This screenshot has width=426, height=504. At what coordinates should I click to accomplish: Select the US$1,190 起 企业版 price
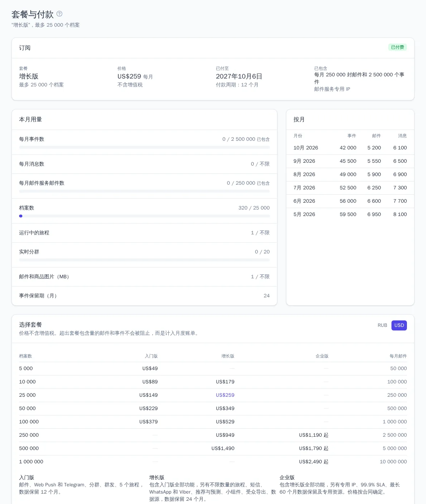coord(314,435)
